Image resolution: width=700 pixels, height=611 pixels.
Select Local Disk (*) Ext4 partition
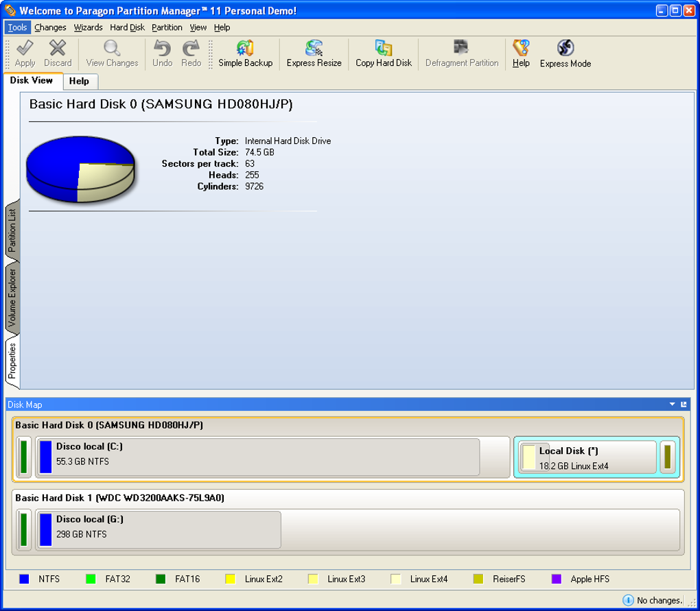point(588,457)
